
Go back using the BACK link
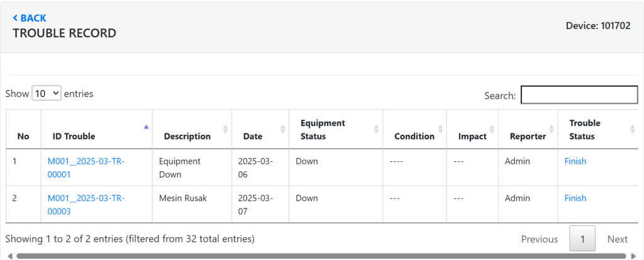[30, 18]
